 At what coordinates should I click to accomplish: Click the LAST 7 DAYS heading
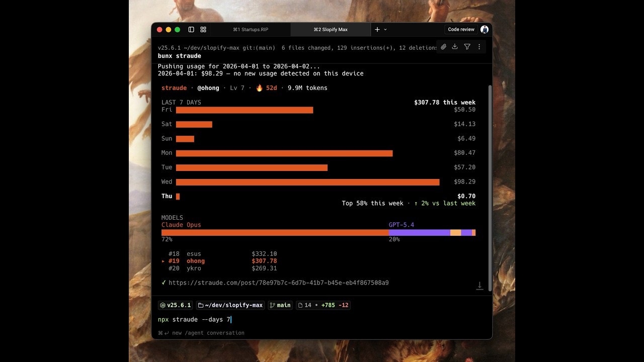click(181, 103)
